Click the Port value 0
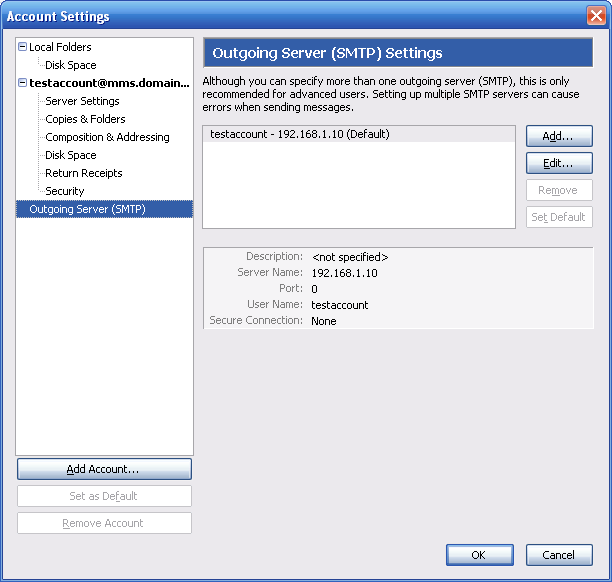This screenshot has height=582, width=612. pyautogui.click(x=314, y=289)
